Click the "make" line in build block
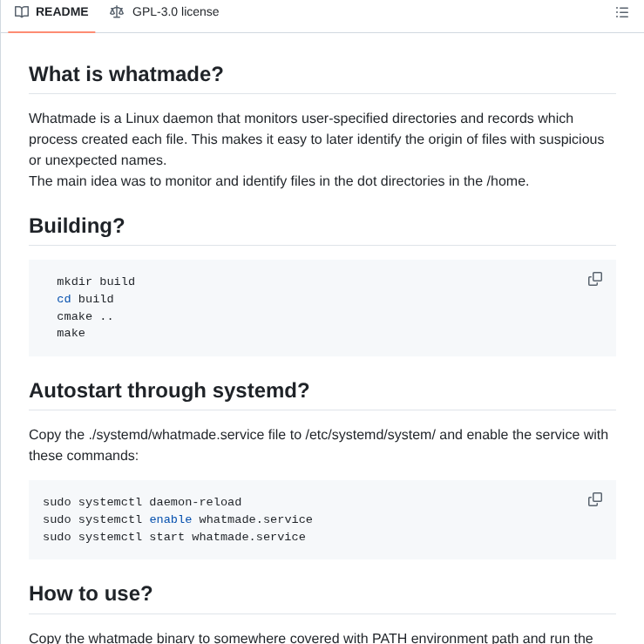644x644 pixels. point(71,333)
